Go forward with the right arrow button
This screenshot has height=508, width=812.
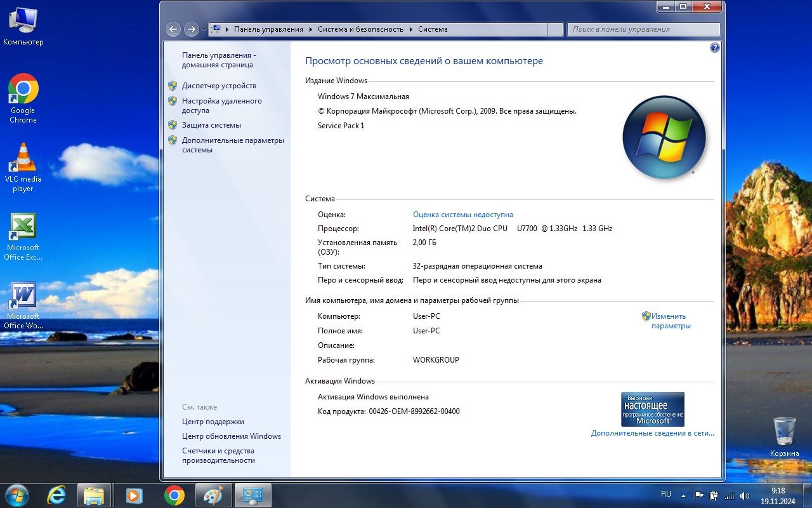[x=191, y=29]
